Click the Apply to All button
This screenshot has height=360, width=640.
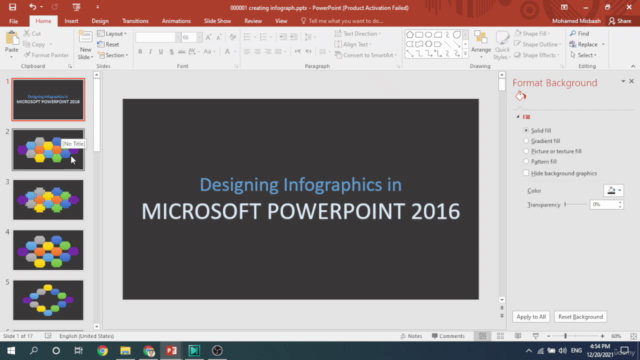click(531, 317)
